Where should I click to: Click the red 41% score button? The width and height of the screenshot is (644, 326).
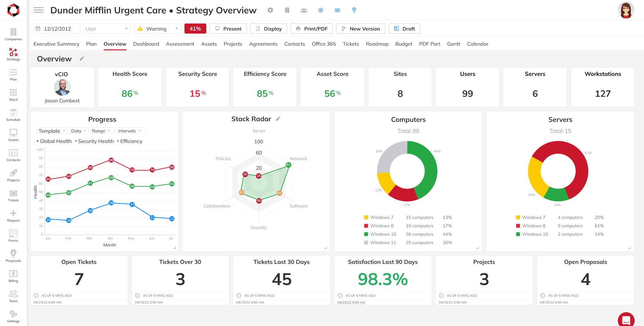[x=195, y=29]
